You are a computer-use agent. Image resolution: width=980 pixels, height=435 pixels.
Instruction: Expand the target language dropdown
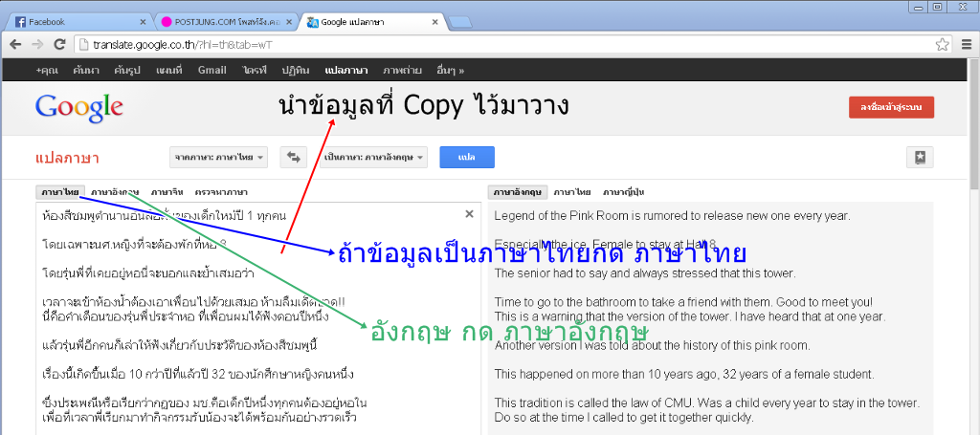(x=373, y=158)
